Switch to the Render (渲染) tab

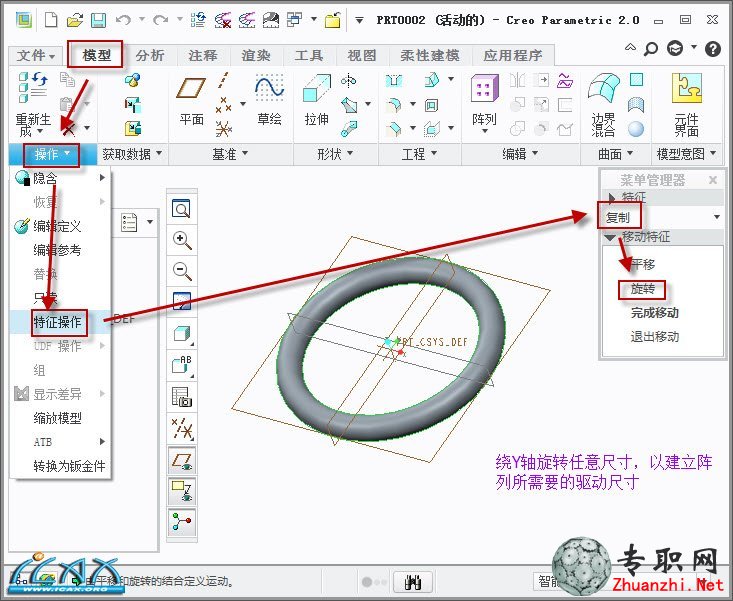(x=256, y=56)
